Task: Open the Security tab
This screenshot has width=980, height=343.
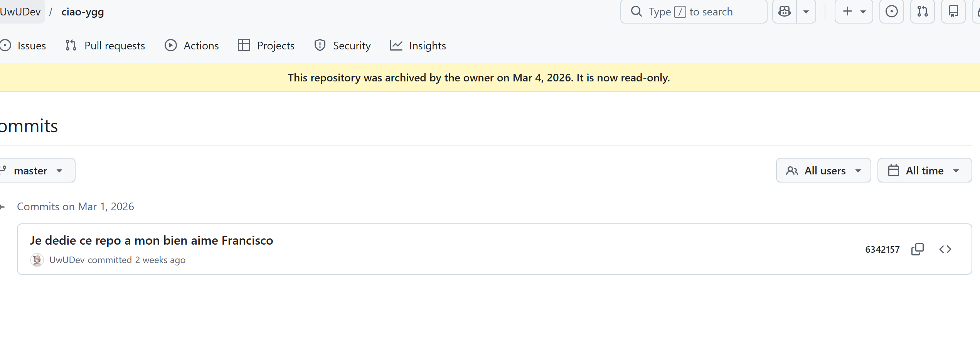Action: coord(342,46)
